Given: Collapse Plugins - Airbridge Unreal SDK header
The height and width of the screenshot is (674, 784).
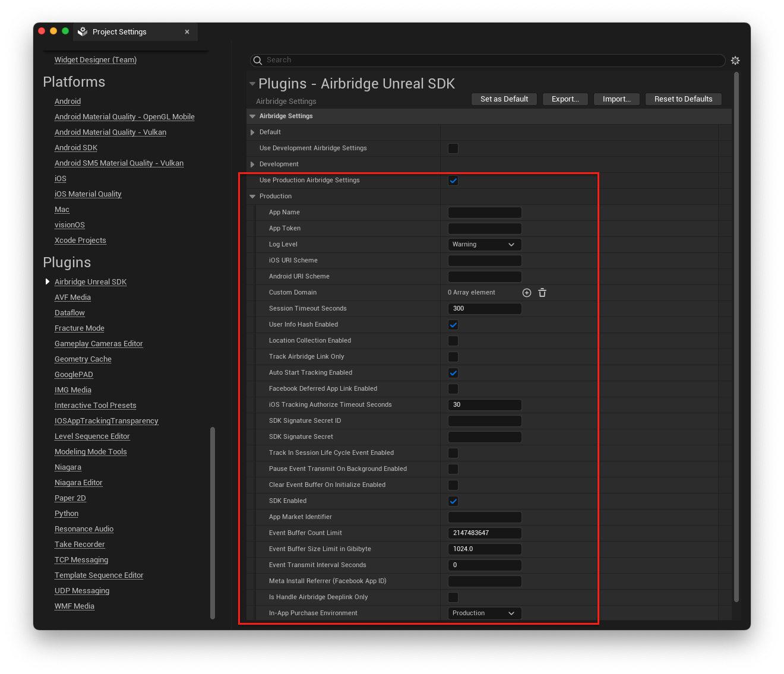Looking at the screenshot, I should (252, 84).
